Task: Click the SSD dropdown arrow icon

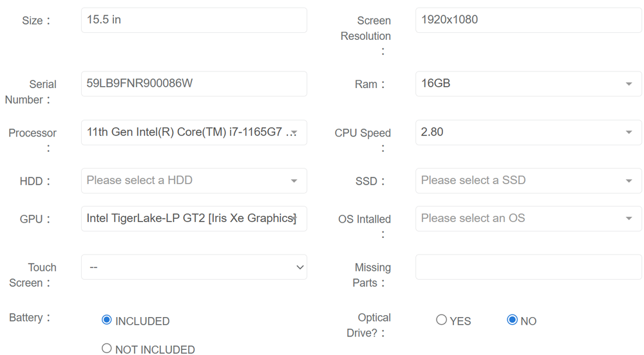Action: [629, 181]
